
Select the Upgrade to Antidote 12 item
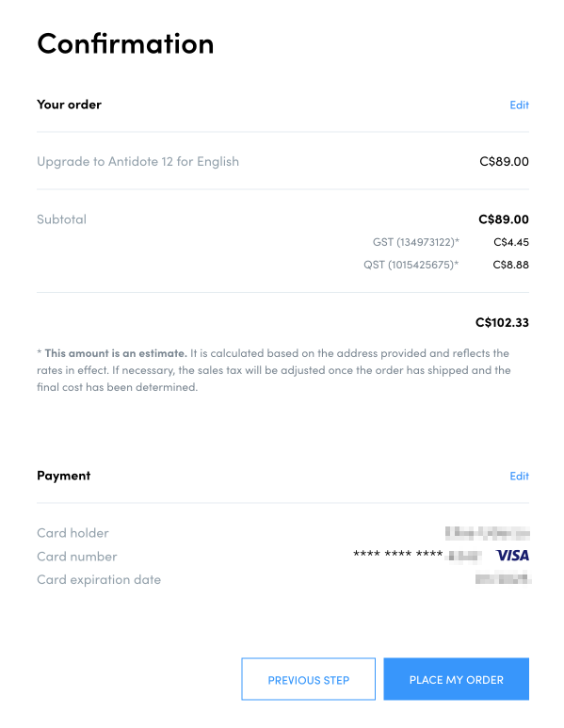137,162
